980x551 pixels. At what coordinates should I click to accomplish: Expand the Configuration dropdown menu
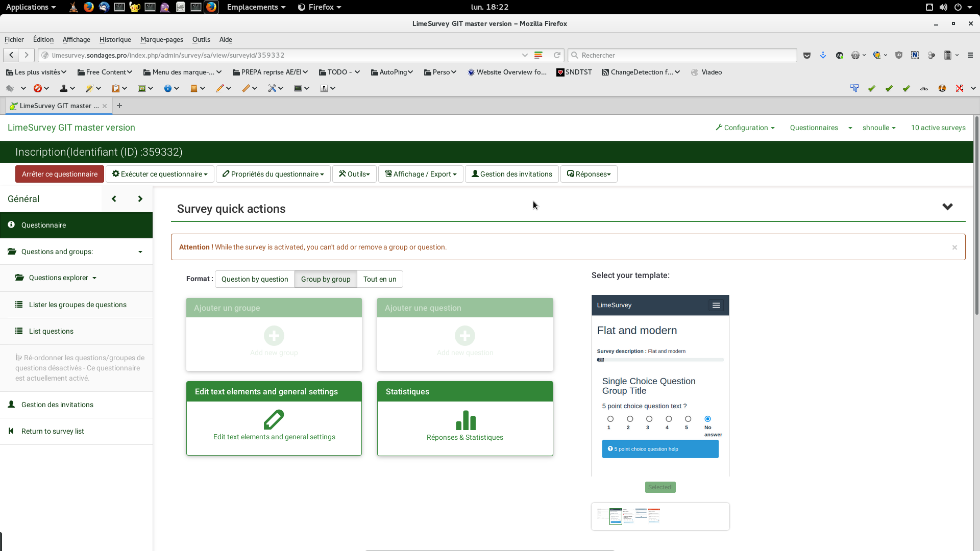745,128
